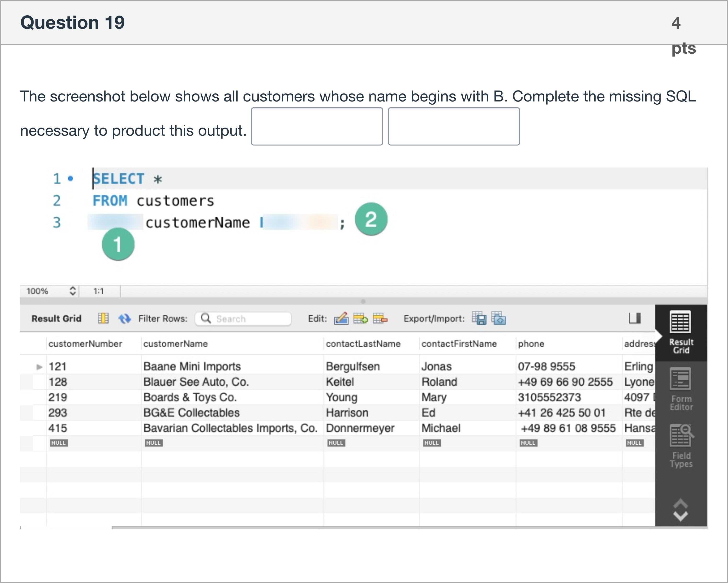Click the pane splitter handle dot

(363, 301)
